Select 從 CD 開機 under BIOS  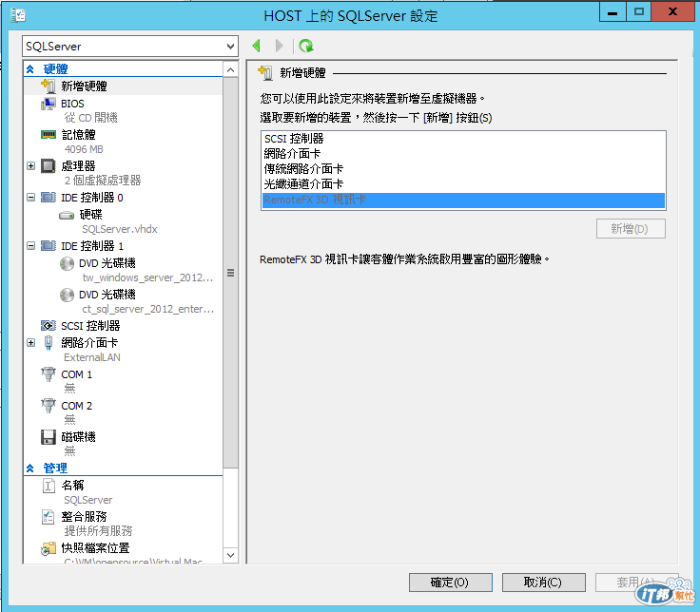90,118
